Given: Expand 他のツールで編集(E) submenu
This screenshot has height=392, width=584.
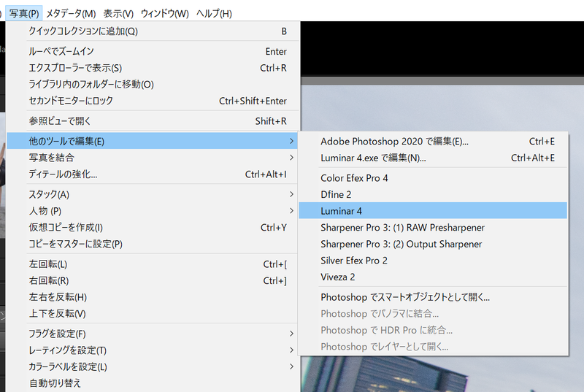Looking at the screenshot, I should coord(152,141).
